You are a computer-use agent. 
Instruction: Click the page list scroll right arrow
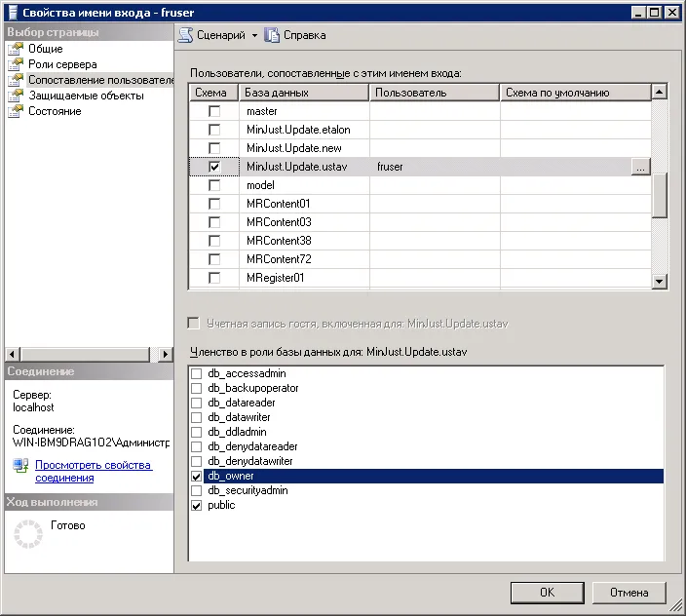pos(165,354)
